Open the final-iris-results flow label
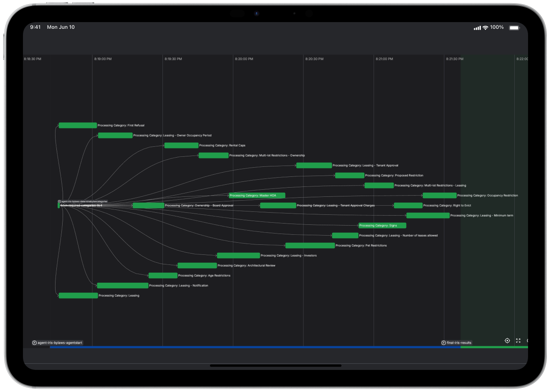Screen dimensions: 551x392 459,343
